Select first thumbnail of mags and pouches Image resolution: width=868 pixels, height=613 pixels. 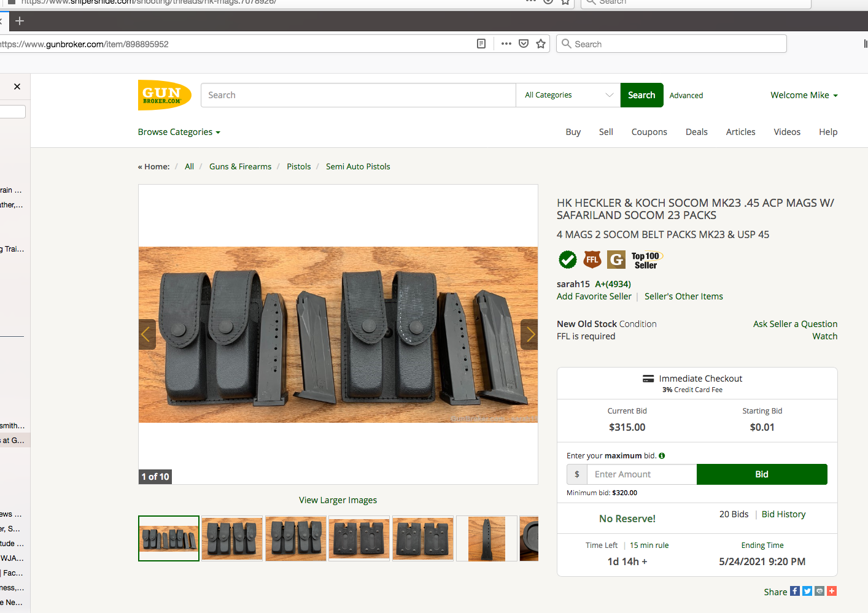coord(169,538)
